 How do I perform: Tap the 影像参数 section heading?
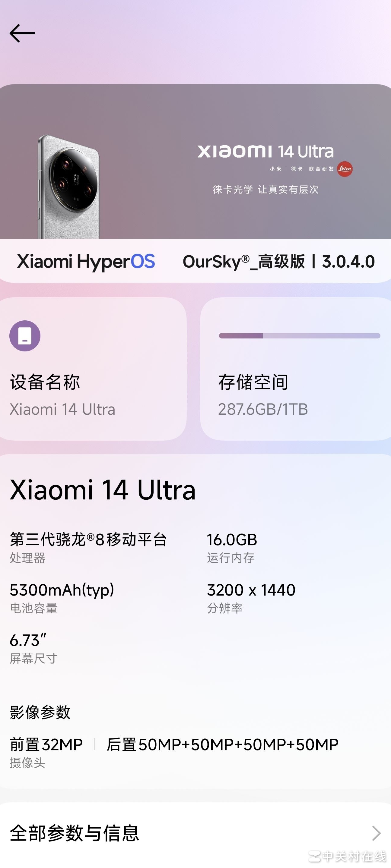pos(40,712)
